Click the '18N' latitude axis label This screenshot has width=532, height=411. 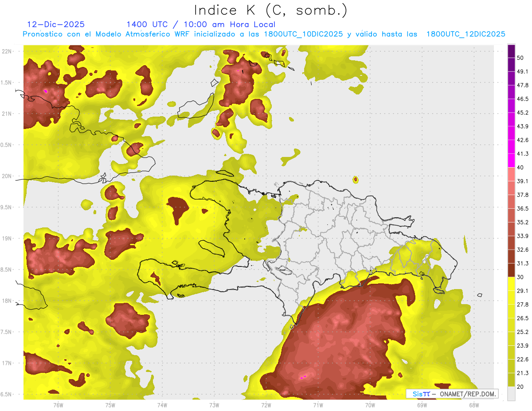click(x=7, y=301)
